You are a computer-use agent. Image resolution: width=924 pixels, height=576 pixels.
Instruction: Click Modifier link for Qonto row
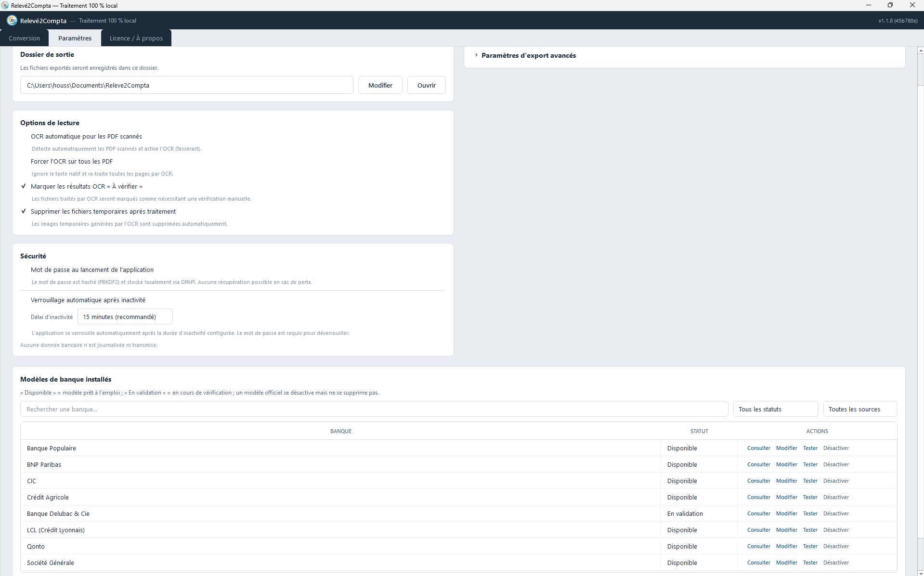tap(787, 546)
